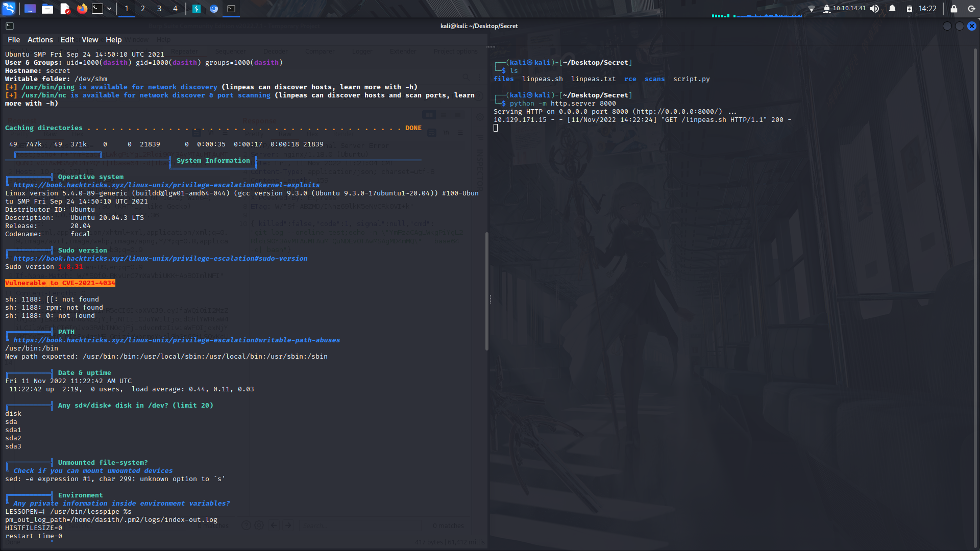
Task: Click the search magnifier in Burp Repeater
Action: click(x=466, y=77)
